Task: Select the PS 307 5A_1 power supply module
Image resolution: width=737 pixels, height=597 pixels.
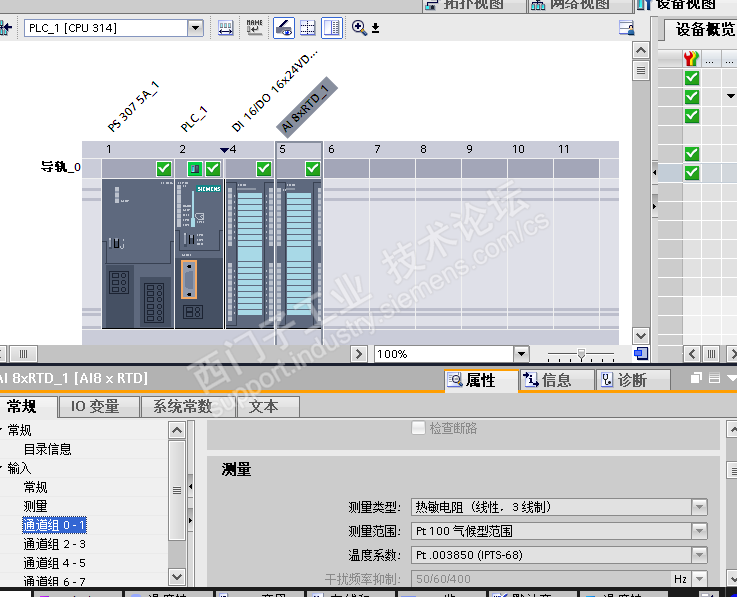Action: click(138, 254)
